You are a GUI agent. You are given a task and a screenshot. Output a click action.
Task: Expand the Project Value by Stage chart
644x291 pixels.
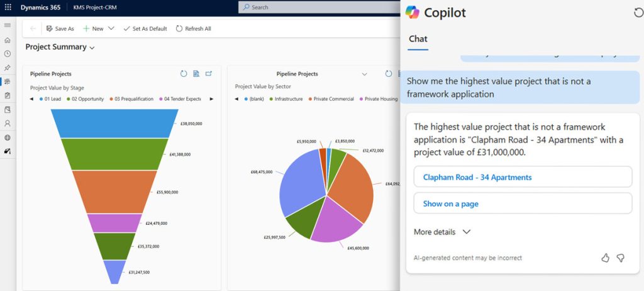click(x=209, y=74)
